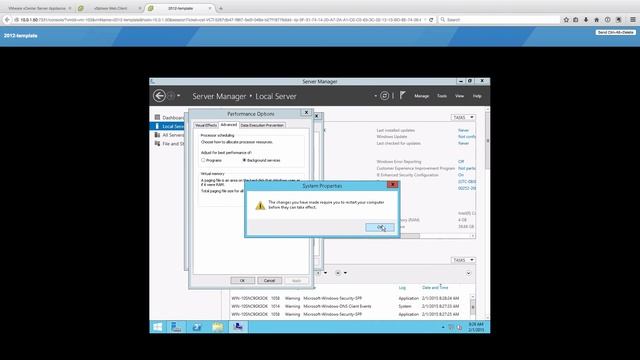Viewport: 640px width, 360px height.
Task: Expand the events filter chevron
Action: [x=469, y=273]
